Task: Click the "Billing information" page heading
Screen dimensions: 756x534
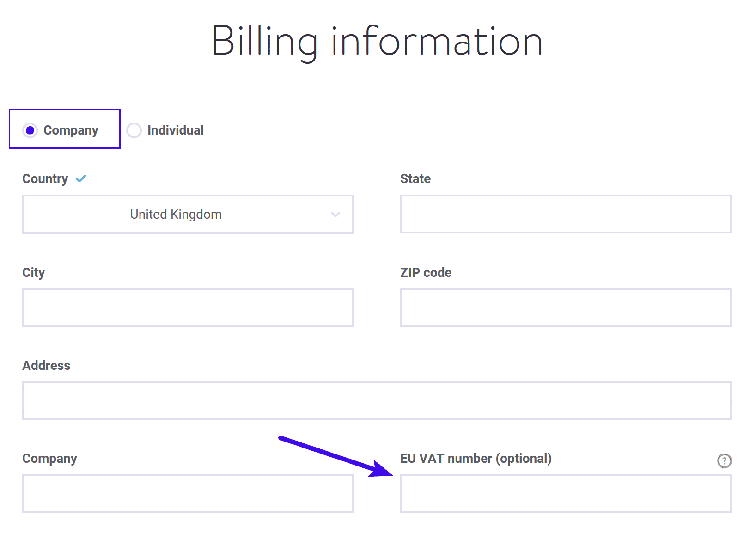Action: tap(378, 42)
